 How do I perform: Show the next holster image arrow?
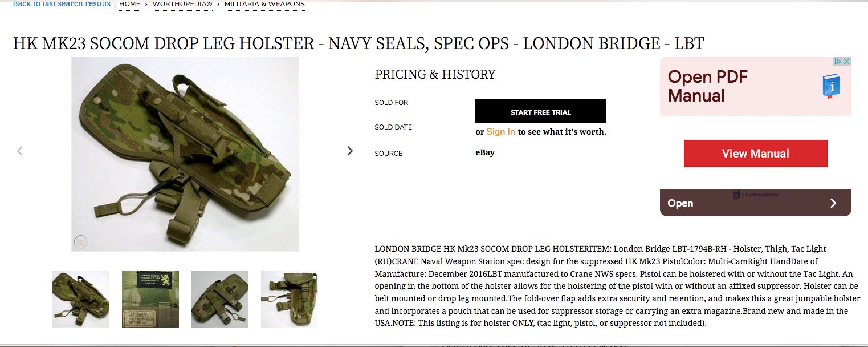(x=350, y=151)
